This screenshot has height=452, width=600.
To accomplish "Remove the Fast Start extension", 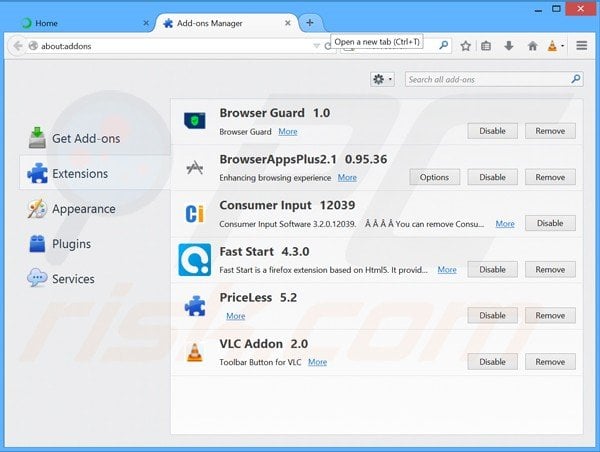I will pyautogui.click(x=550, y=269).
